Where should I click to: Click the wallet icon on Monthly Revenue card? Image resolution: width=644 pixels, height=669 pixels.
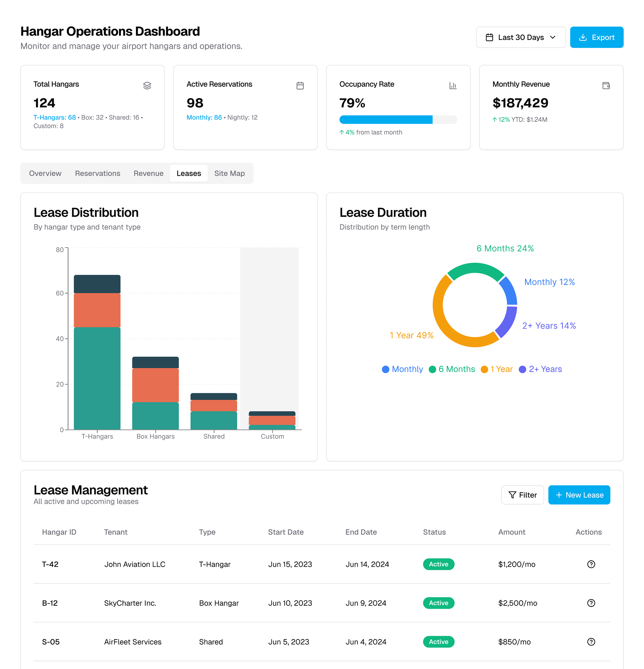(606, 86)
